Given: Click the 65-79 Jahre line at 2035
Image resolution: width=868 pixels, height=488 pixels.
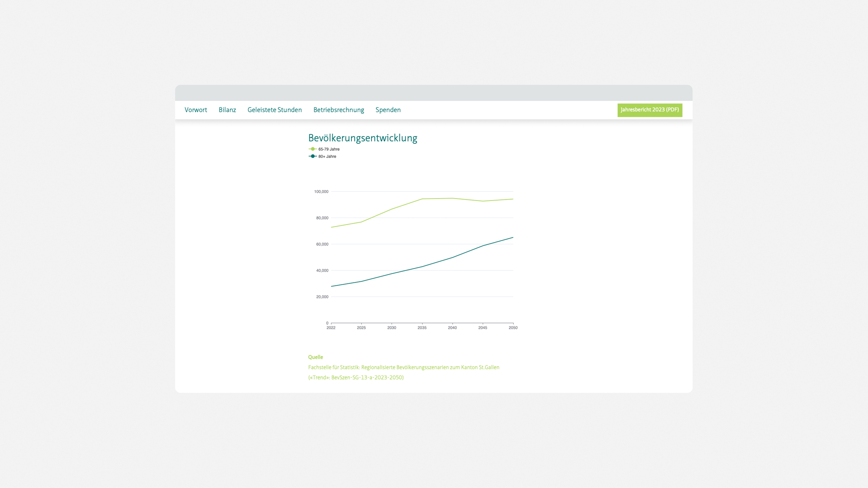Looking at the screenshot, I should tap(422, 199).
